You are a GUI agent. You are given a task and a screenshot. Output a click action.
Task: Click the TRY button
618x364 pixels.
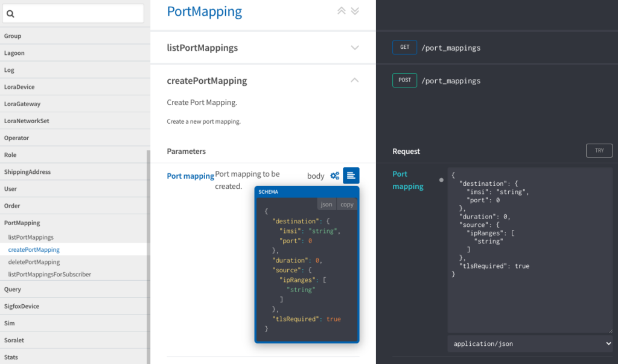[599, 151]
